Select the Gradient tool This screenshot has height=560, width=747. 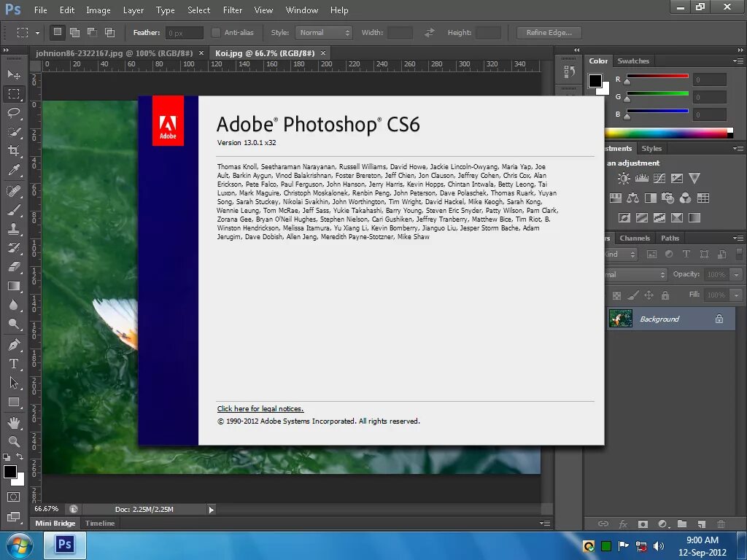tap(14, 286)
